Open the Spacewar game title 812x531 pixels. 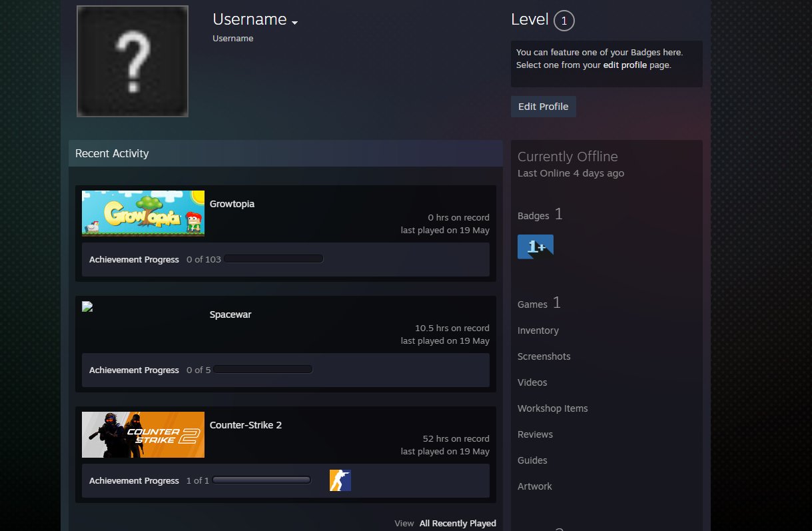pos(230,314)
